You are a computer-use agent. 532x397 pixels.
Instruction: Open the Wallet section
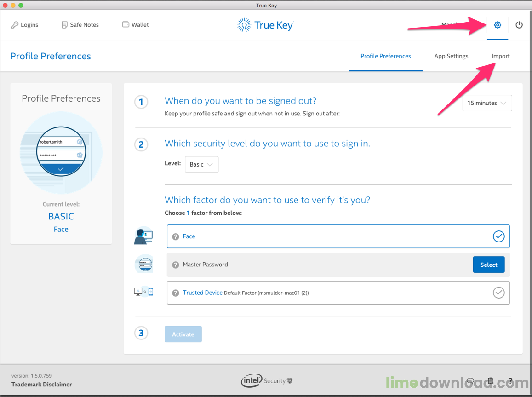click(135, 25)
